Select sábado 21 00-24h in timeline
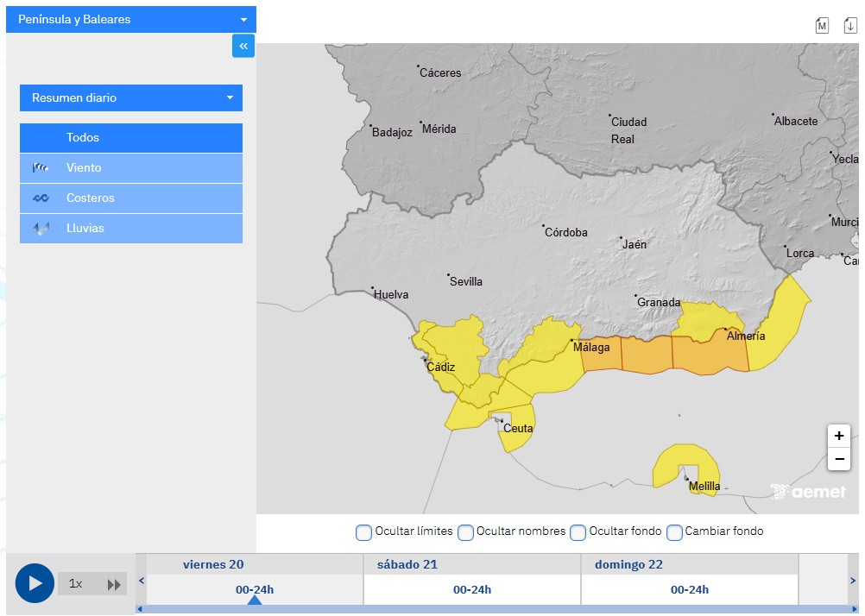The image size is (865, 616). point(472,589)
